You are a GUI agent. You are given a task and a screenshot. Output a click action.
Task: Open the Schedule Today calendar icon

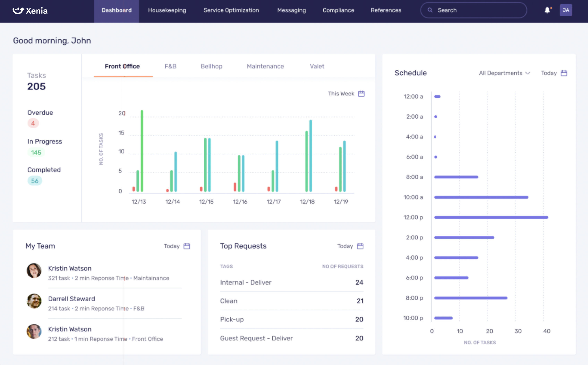click(x=564, y=73)
